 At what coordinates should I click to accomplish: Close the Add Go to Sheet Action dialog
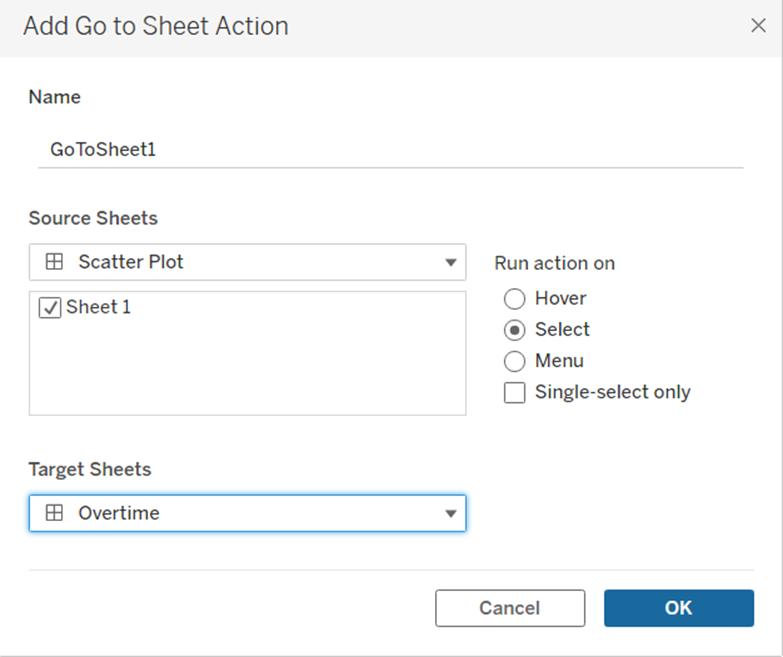pos(758,26)
